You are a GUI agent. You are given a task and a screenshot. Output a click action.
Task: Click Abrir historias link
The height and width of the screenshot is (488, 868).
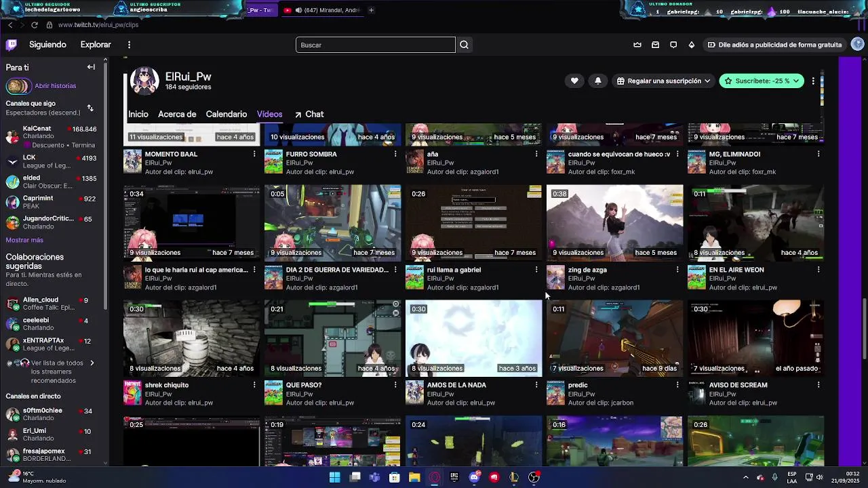point(56,86)
